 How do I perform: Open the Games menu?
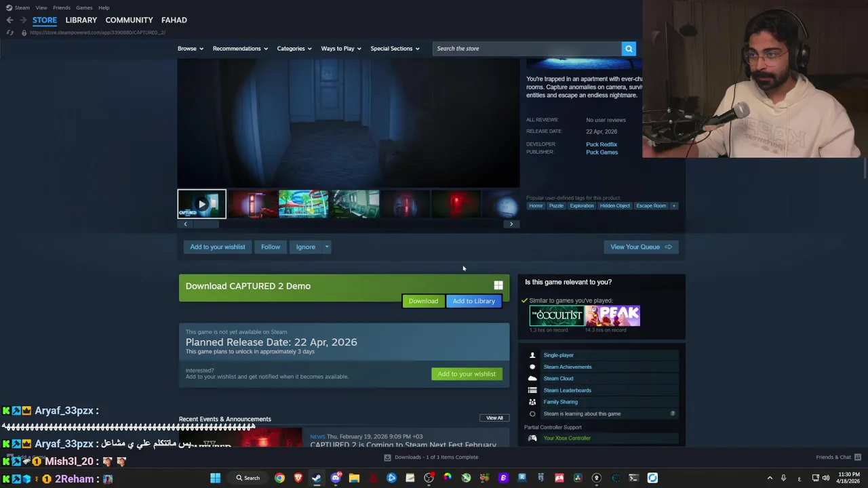(84, 7)
